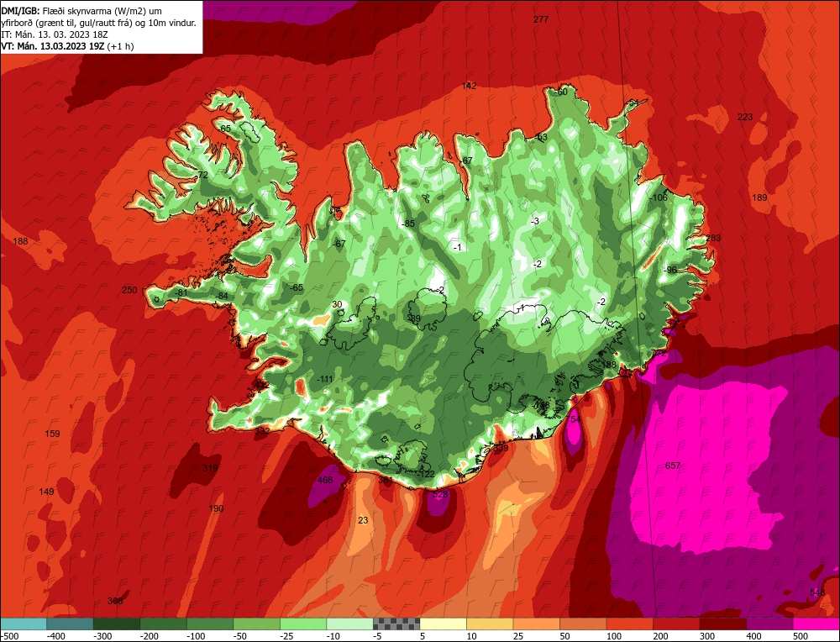This screenshot has width=840, height=642.
Task: Click the 190 value southwest of Iceland
Action: tap(216, 508)
